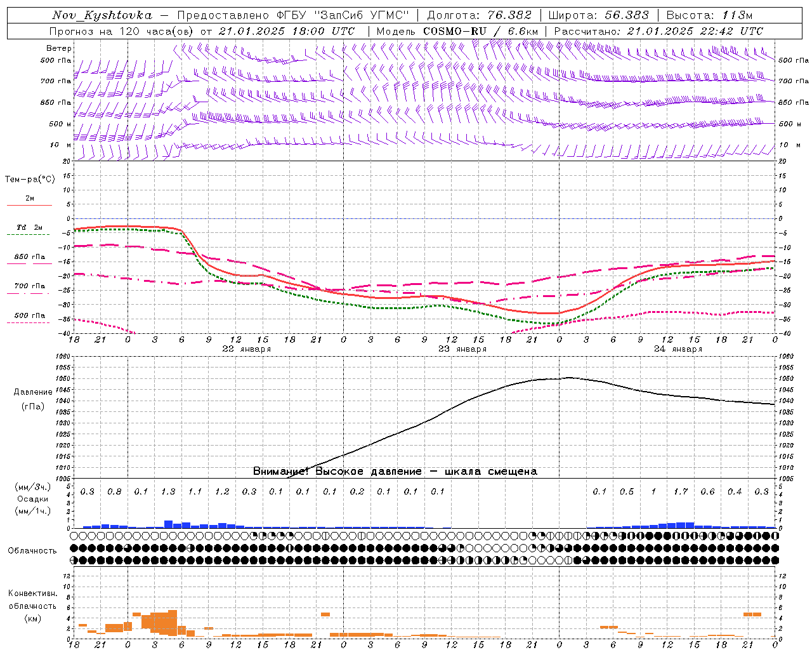Click the computed time Рассчитано: 21.01.2025 22:42 UTC
Image resolution: width=812 pixels, height=650 pixels.
pos(658,31)
